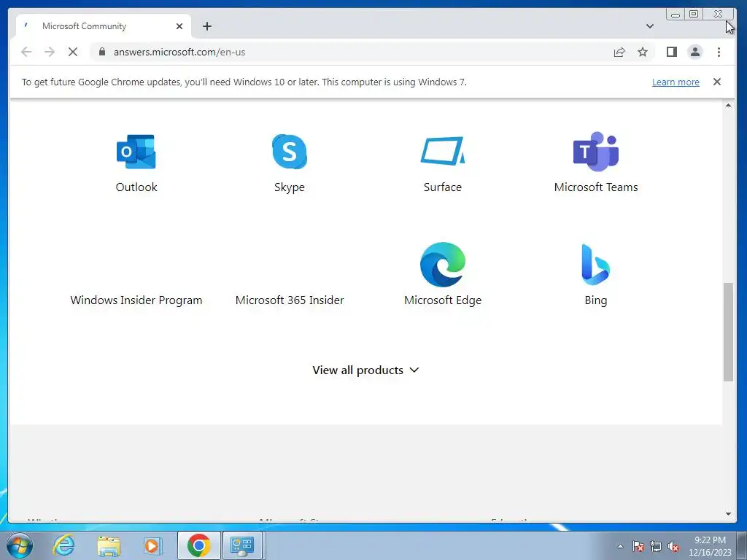Open the Microsoft Teams icon
Screen dimensions: 747x560
[595, 152]
